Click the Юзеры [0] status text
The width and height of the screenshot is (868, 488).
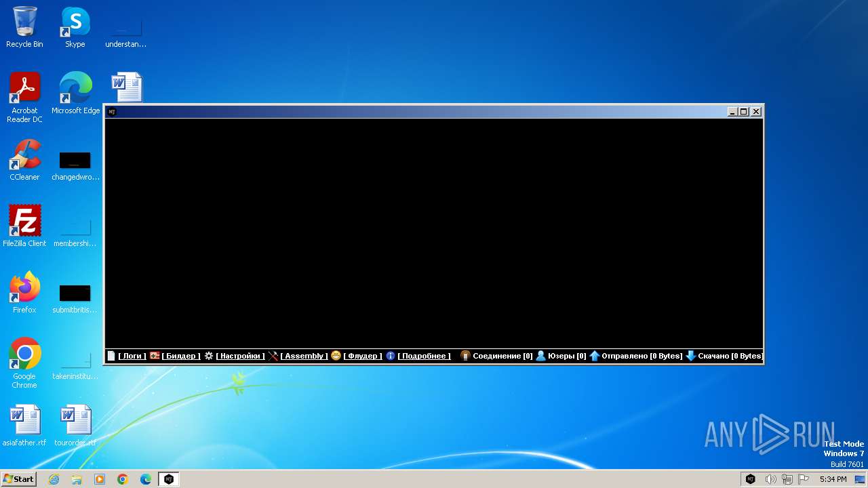click(x=567, y=356)
